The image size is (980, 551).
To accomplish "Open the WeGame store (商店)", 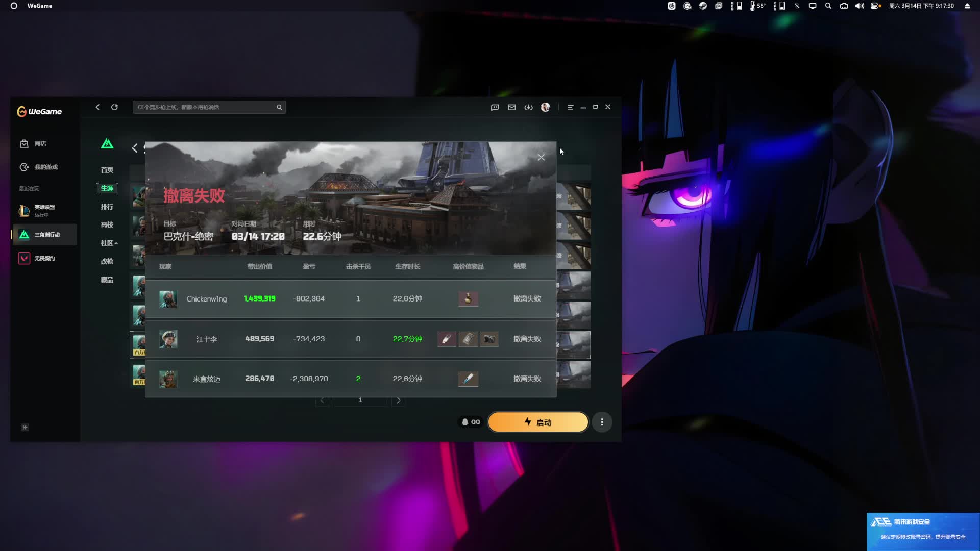I will coord(40,144).
